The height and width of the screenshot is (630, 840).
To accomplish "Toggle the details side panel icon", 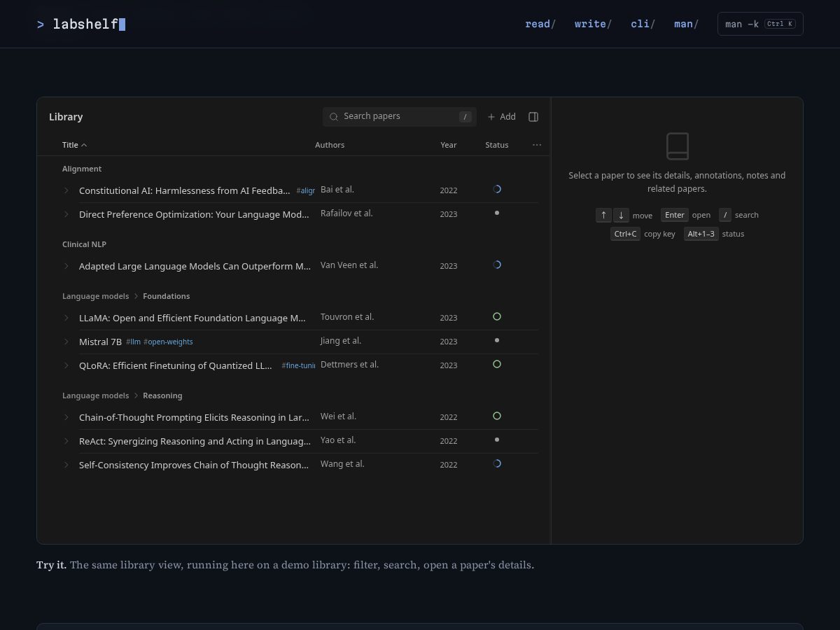I will pyautogui.click(x=533, y=117).
